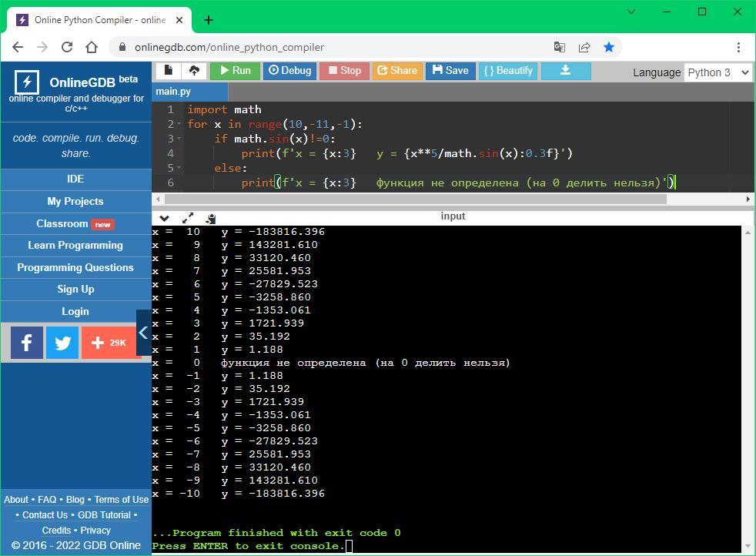Open My Projects in the sidebar
756x556 pixels.
click(x=75, y=201)
